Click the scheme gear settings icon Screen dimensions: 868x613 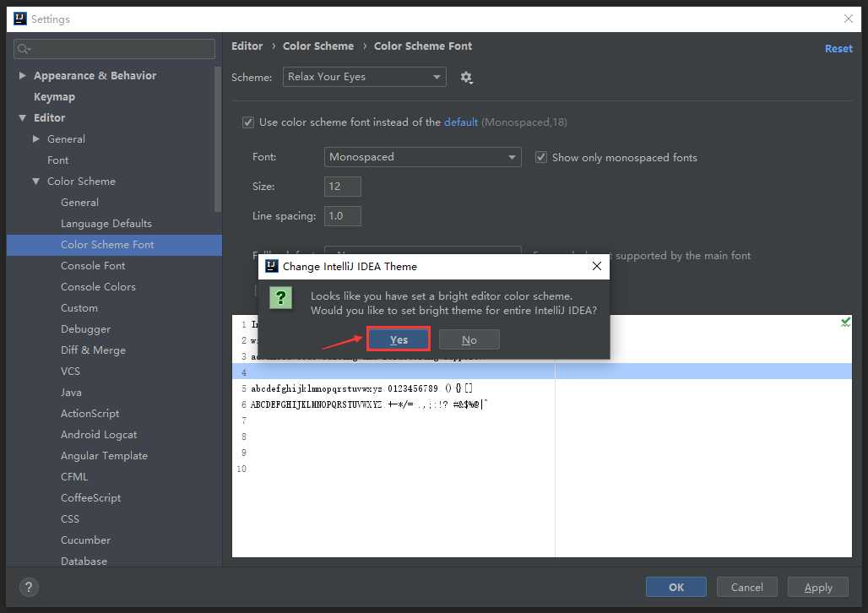click(x=466, y=78)
